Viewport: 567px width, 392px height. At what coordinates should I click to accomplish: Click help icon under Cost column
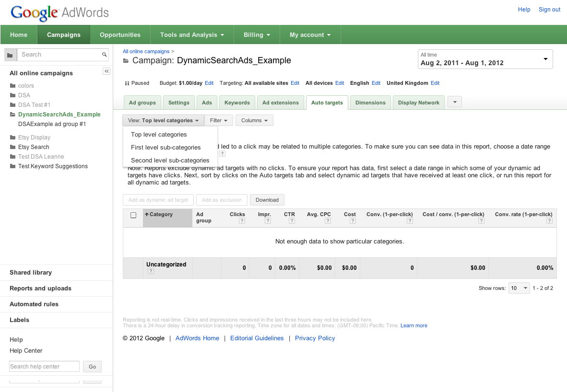353,221
